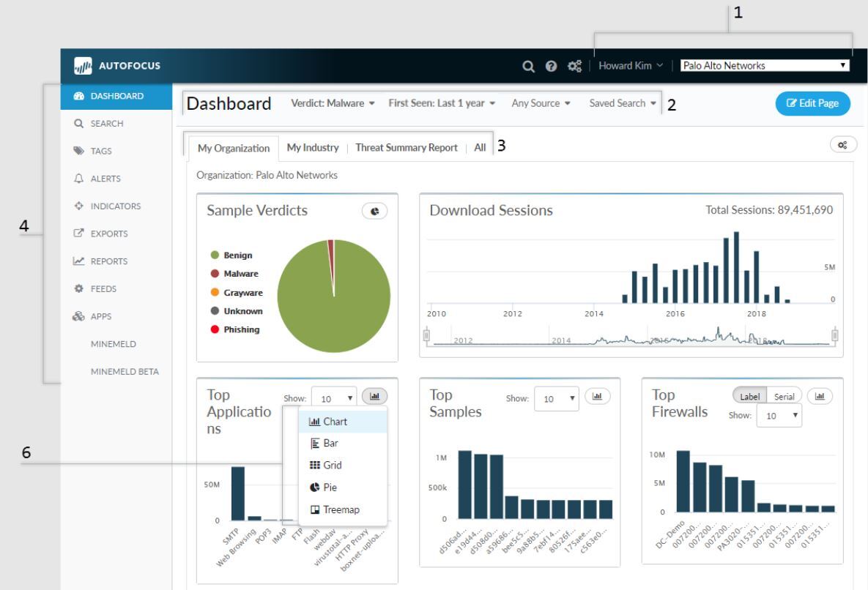This screenshot has height=590, width=868.
Task: Open the Palo Alto Networks organization selector
Action: pos(765,66)
